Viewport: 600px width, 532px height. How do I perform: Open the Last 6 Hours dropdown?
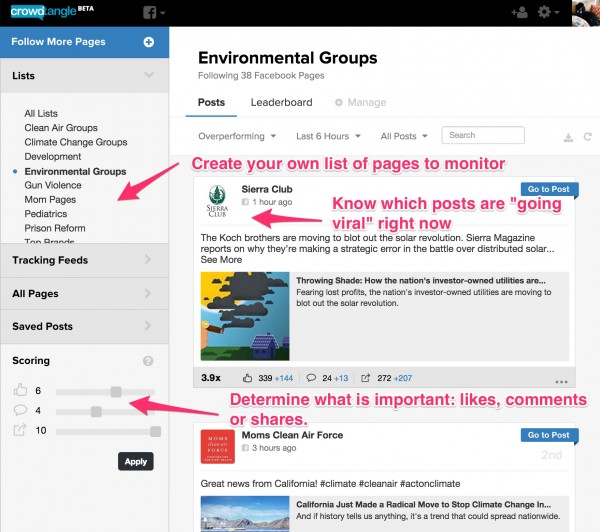point(328,136)
